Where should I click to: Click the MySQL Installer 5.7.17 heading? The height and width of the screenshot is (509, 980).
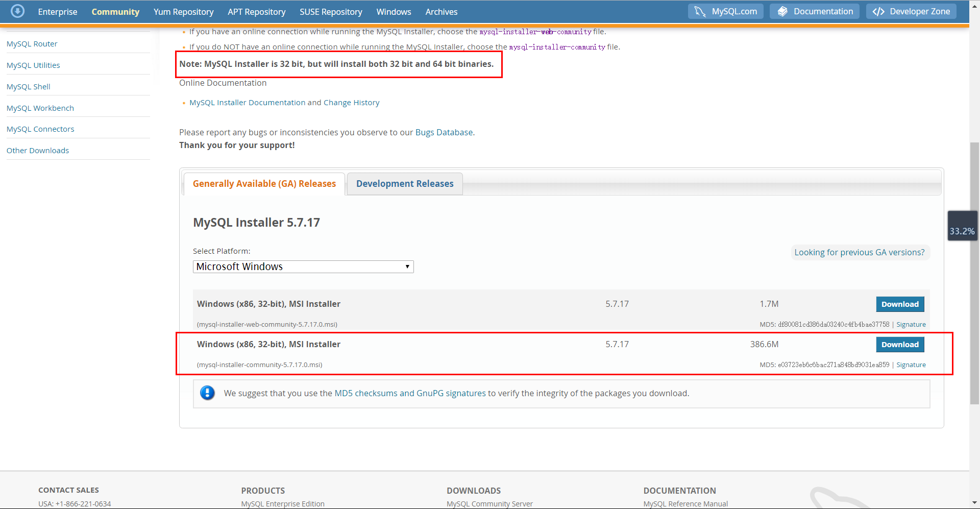(x=256, y=223)
